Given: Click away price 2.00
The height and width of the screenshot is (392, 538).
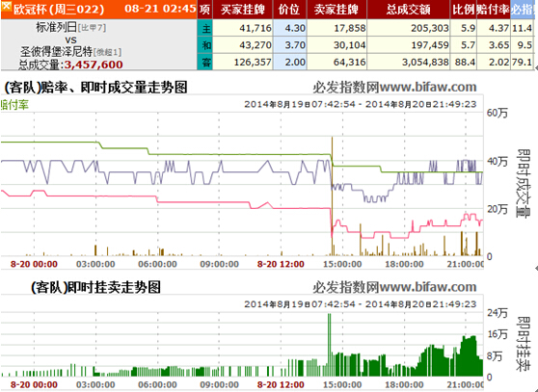Looking at the screenshot, I should 295,63.
